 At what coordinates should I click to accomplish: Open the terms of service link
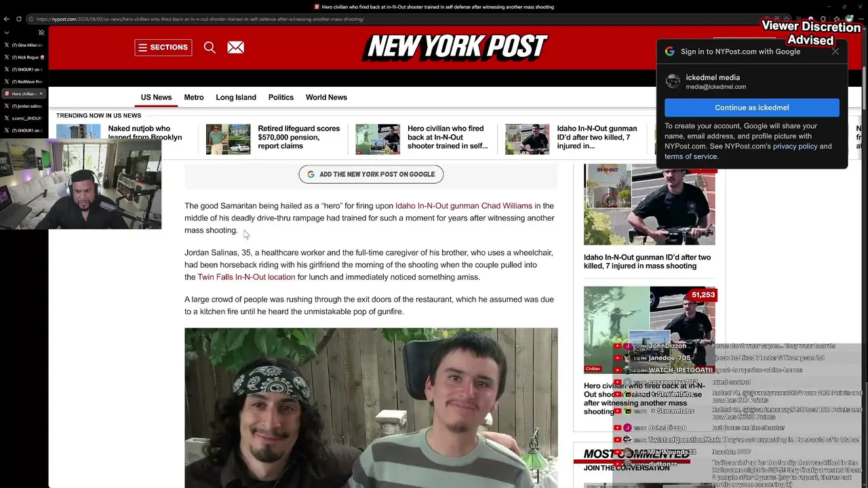pyautogui.click(x=691, y=157)
